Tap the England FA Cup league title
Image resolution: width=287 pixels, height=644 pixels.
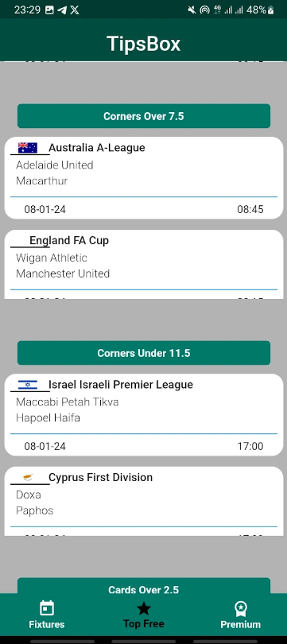(x=69, y=240)
